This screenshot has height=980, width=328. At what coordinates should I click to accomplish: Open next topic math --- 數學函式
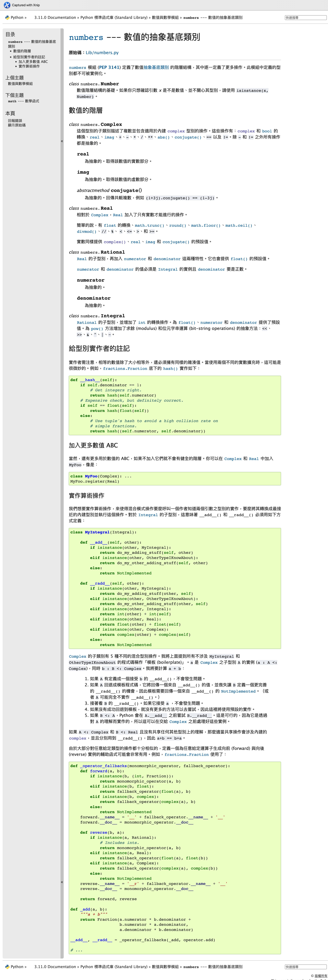24,101
